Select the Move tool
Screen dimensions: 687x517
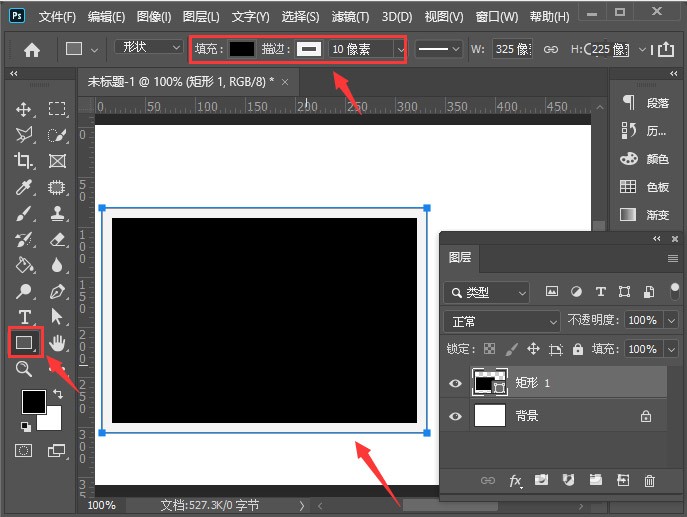coord(24,109)
